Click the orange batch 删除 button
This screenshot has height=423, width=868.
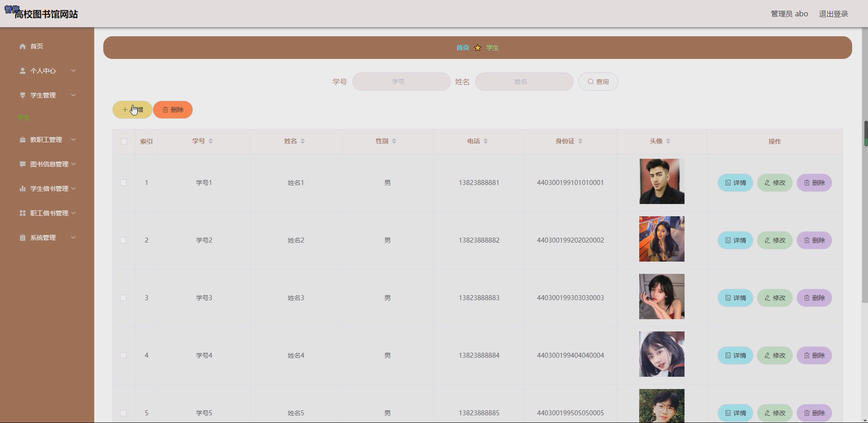[173, 110]
